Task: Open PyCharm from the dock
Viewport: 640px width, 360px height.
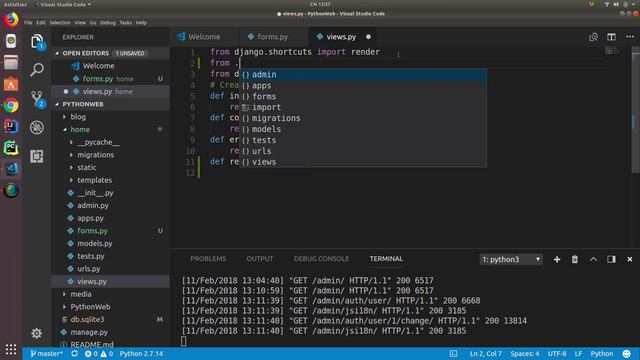Action: point(11,148)
